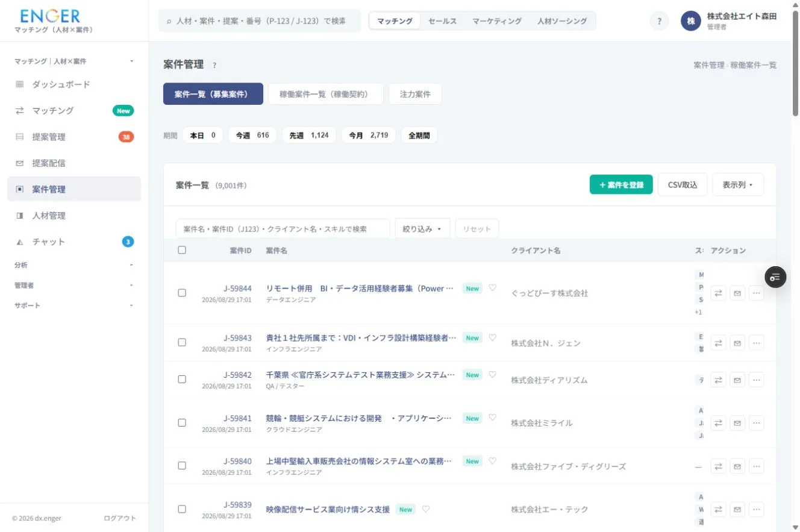Open case 映像配信サービス業向け情シス支援
800x532 pixels.
[x=328, y=510]
